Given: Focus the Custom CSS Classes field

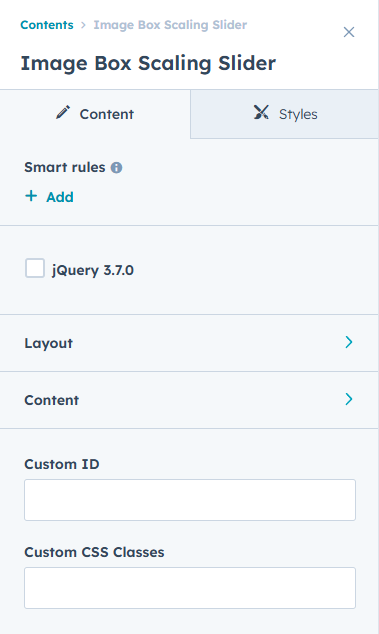Looking at the screenshot, I should (x=190, y=588).
